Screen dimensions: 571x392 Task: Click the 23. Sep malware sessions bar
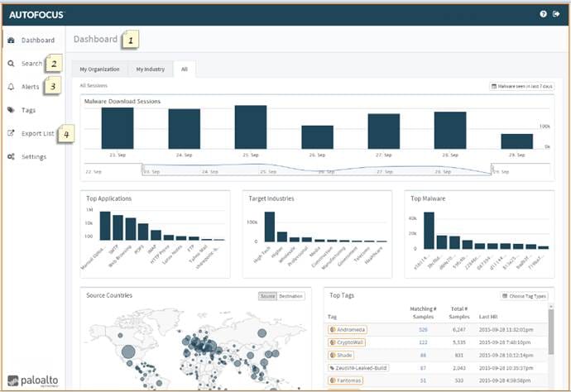tap(118, 128)
